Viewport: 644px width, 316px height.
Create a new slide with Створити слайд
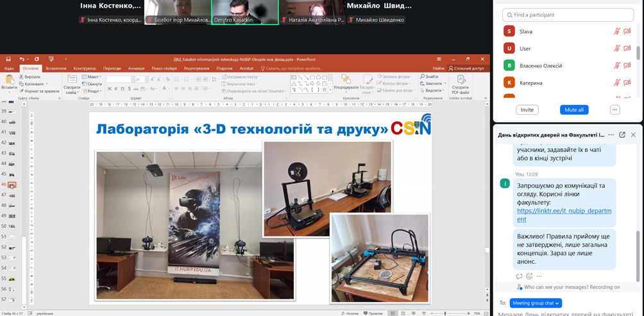72,84
